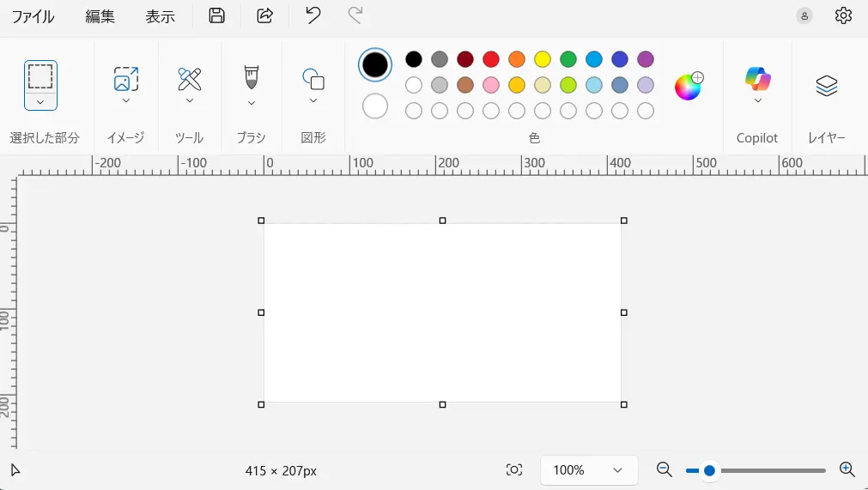Select the rectangular selection tool
The width and height of the screenshot is (868, 490).
point(40,76)
